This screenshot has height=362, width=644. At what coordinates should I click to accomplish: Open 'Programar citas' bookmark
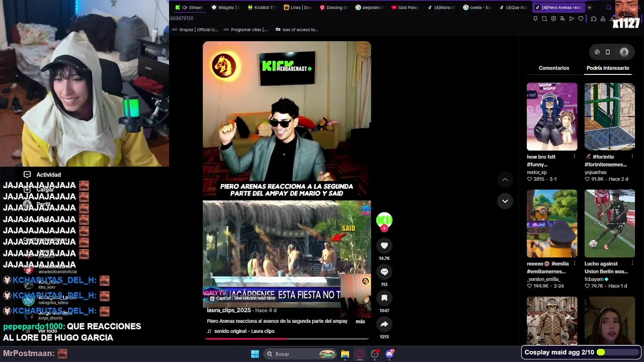click(x=246, y=30)
